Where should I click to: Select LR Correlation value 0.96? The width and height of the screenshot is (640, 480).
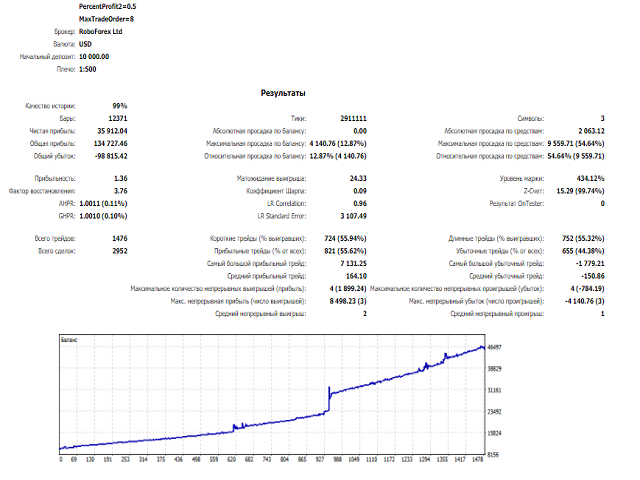point(360,204)
